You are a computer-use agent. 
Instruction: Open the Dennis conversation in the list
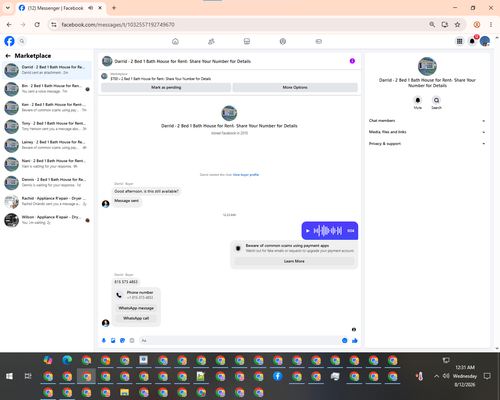[x=47, y=182]
